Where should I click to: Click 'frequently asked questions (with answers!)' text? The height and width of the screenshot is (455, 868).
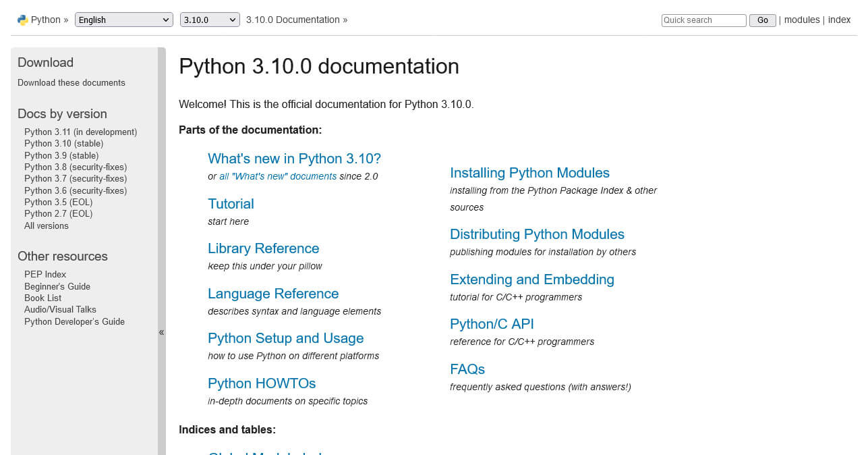(x=540, y=387)
